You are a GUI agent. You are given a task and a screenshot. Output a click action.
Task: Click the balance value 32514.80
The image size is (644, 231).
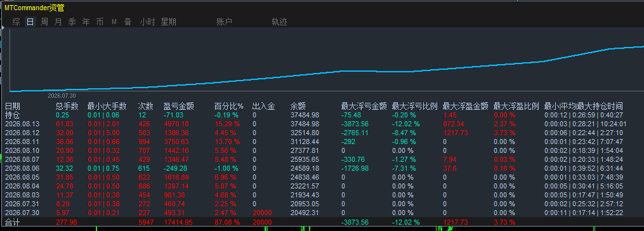[x=305, y=133]
